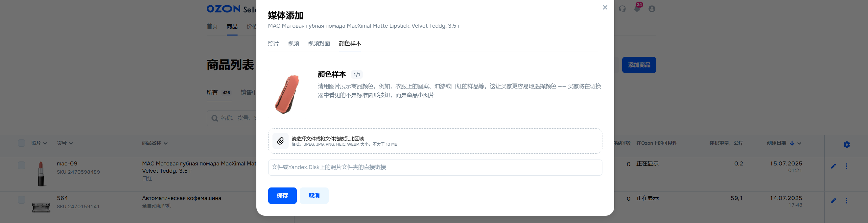Click the date 14.07.2025
The image size is (868, 223).
pyautogui.click(x=786, y=198)
